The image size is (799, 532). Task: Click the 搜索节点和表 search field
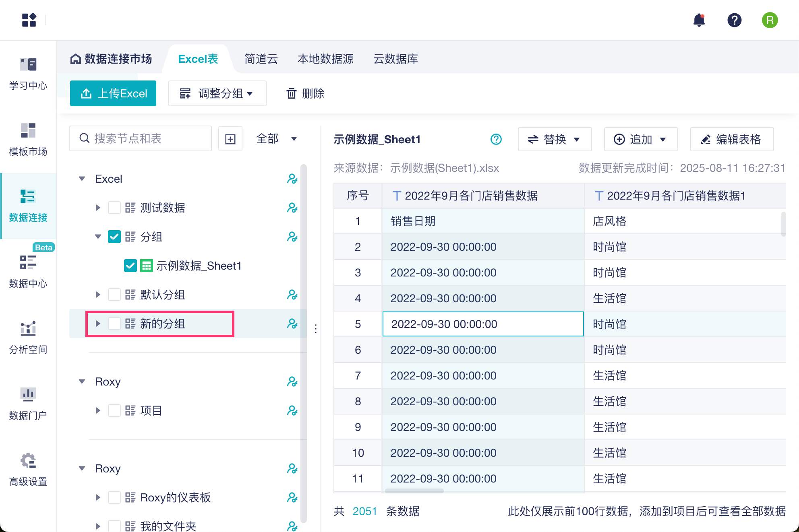tap(145, 139)
